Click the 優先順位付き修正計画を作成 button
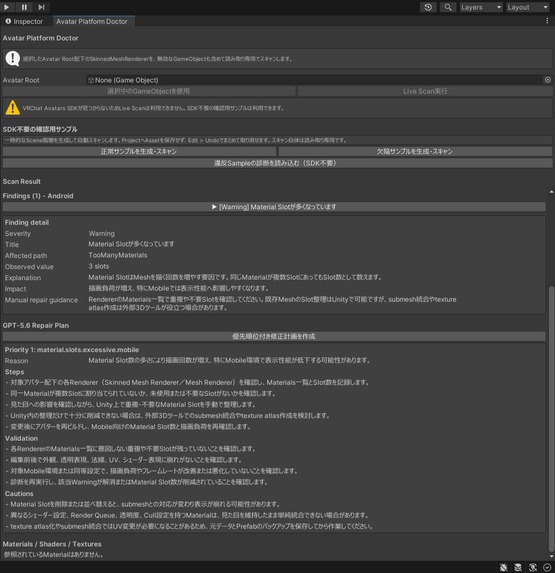This screenshot has width=555, height=573. coord(274,337)
